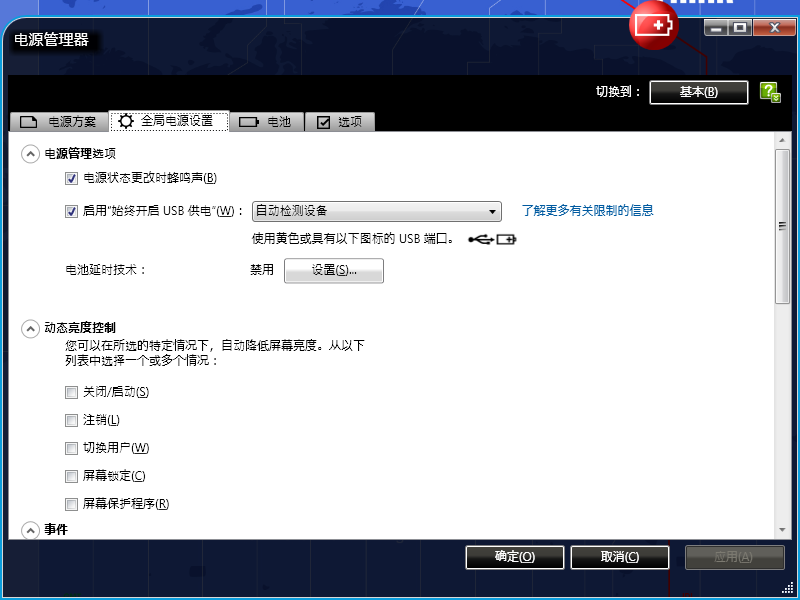Click the 设置(S)... button
Image resolution: width=800 pixels, height=600 pixels.
pyautogui.click(x=334, y=270)
